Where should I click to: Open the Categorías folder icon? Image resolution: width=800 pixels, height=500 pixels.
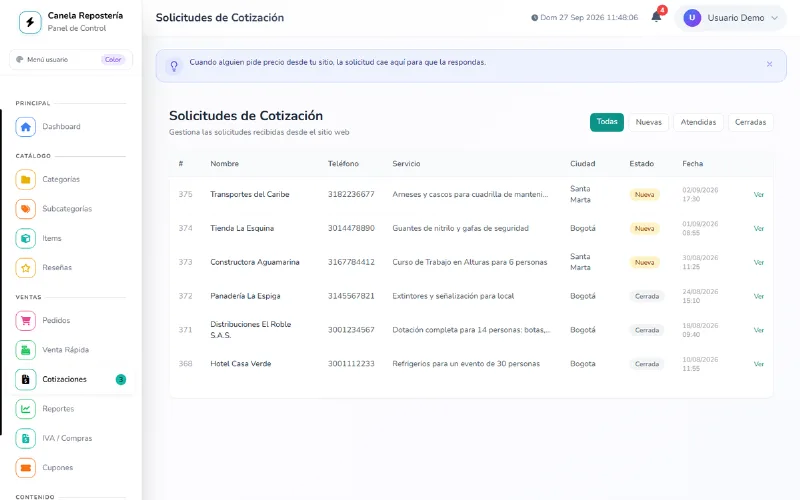(x=26, y=180)
